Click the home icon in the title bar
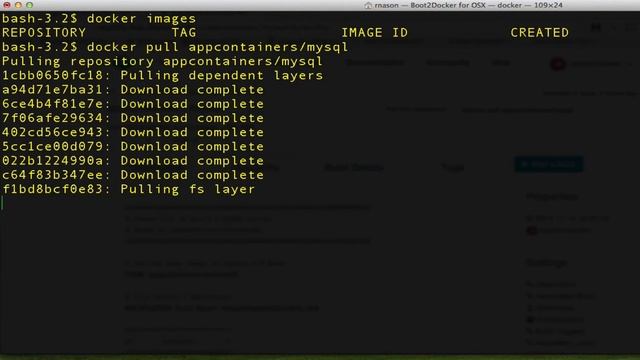 point(368,5)
